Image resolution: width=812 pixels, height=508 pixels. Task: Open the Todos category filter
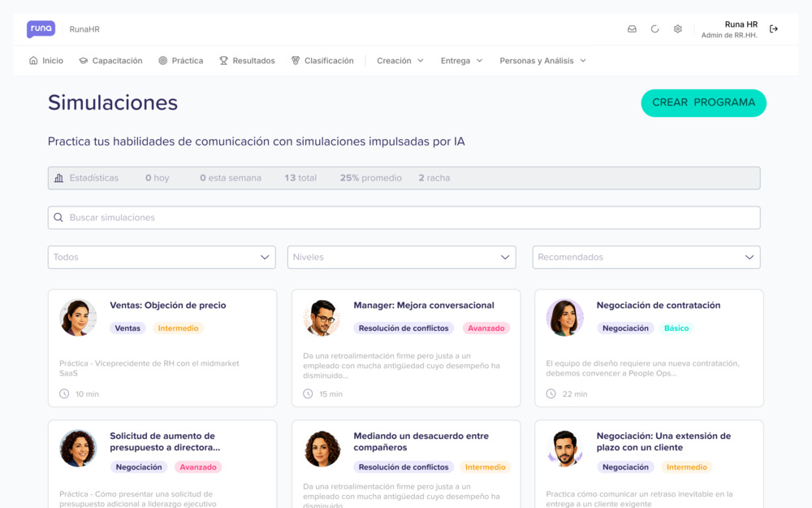point(162,257)
